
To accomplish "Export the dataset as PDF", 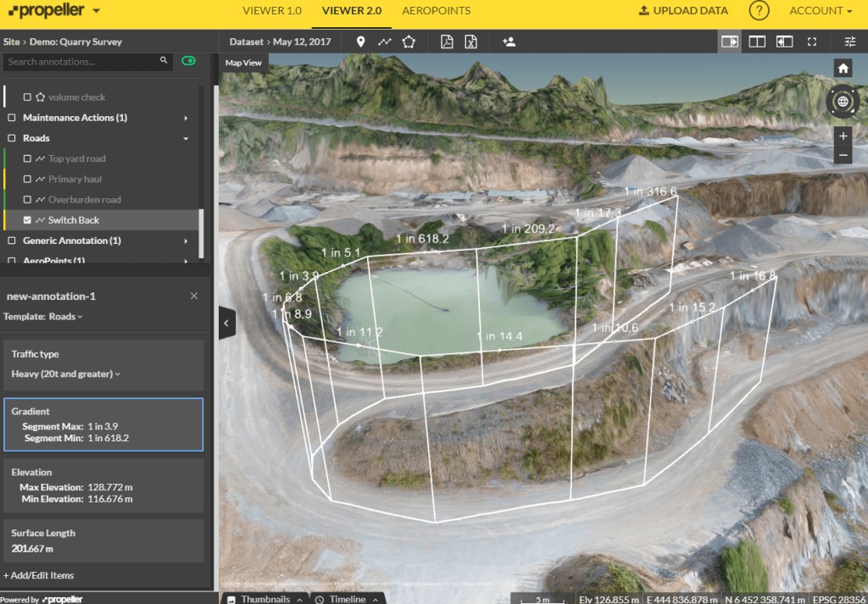I will tap(447, 41).
